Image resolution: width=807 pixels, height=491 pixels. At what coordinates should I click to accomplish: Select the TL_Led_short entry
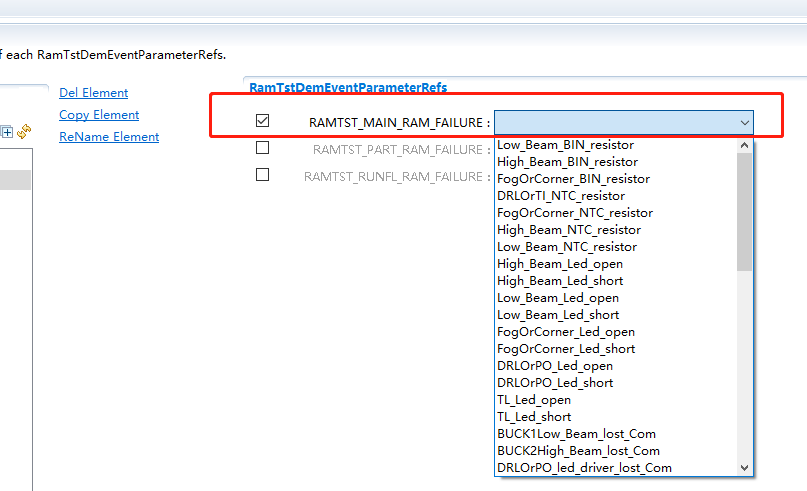534,417
